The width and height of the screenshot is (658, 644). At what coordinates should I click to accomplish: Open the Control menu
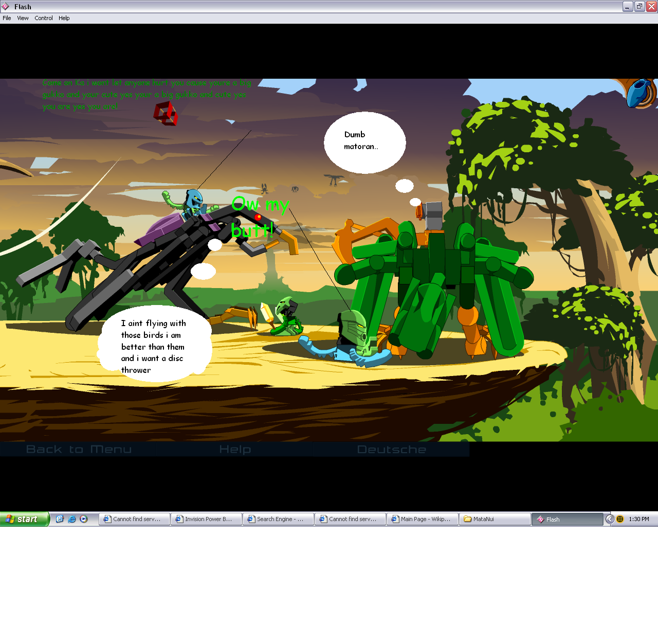click(x=44, y=18)
